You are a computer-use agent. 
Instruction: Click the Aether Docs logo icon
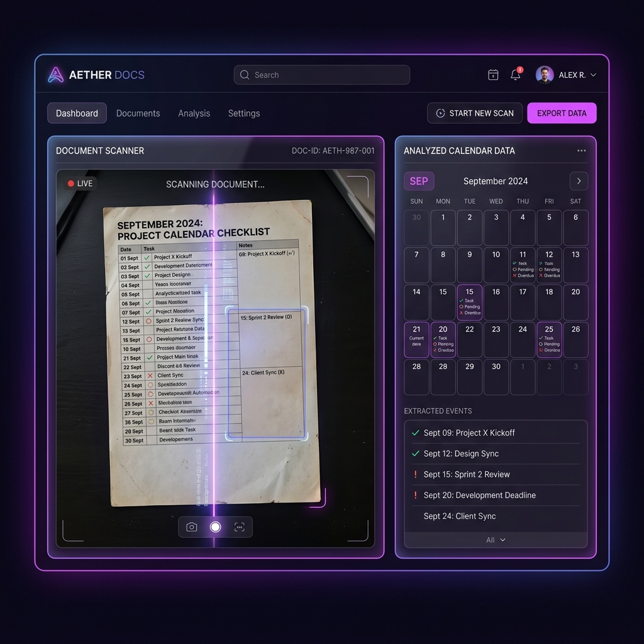tap(55, 75)
